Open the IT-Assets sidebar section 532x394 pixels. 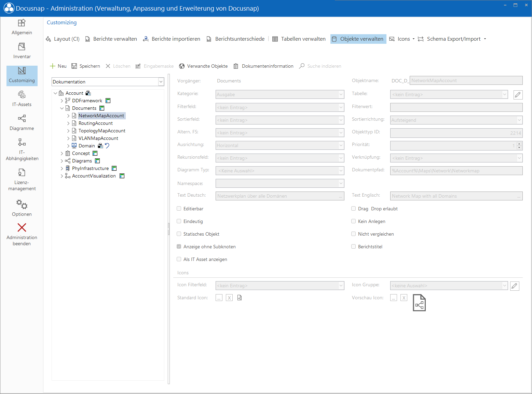coord(22,99)
